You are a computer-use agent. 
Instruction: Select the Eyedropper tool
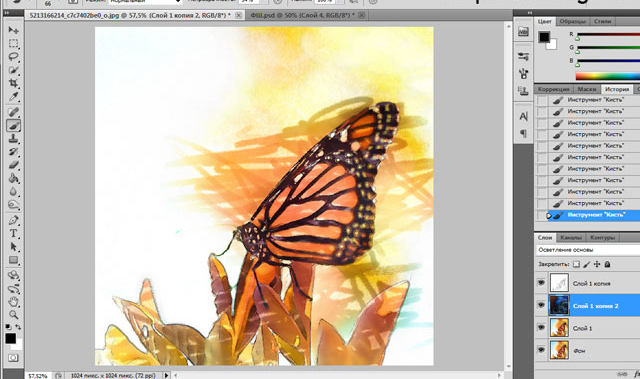pos(13,97)
